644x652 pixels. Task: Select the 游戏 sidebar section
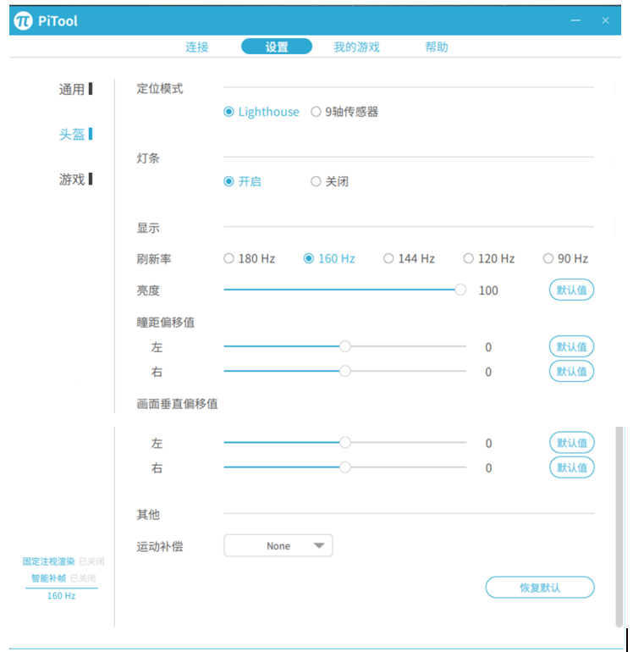pyautogui.click(x=75, y=180)
